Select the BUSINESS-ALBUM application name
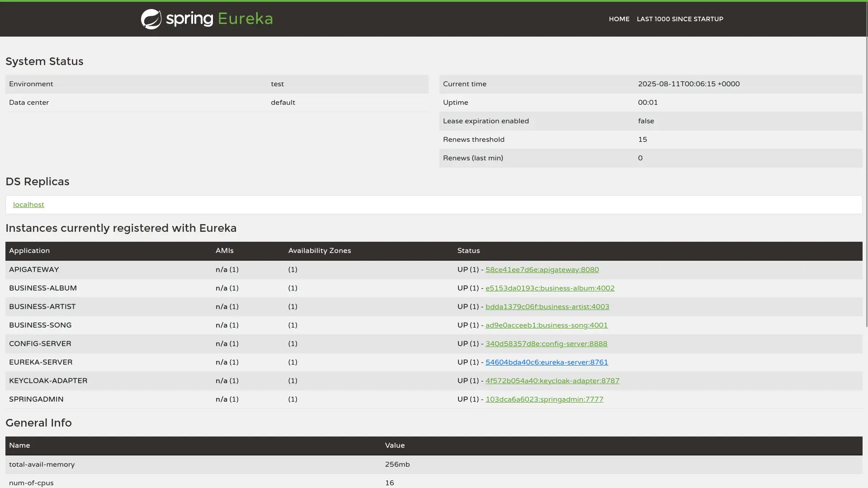Viewport: 868px width, 488px height. point(43,288)
